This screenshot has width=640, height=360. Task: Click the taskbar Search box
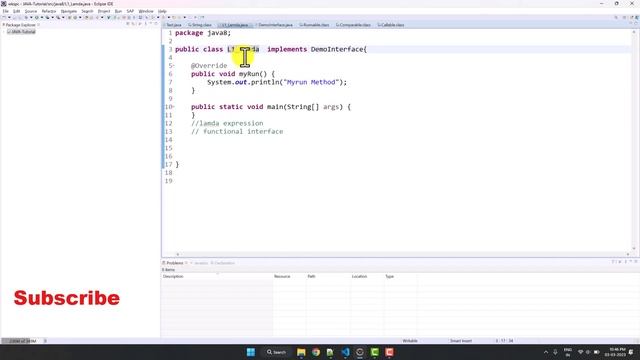[276, 352]
